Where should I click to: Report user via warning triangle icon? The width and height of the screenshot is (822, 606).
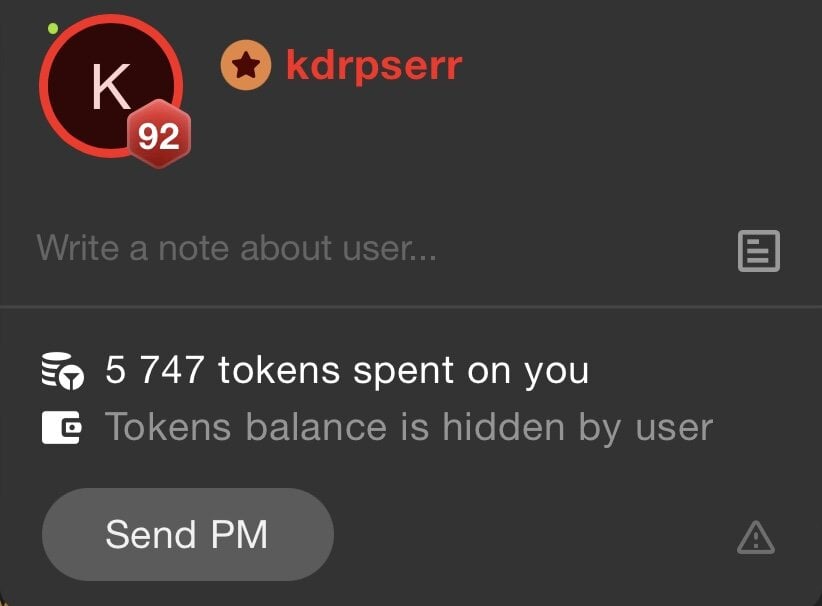point(755,538)
